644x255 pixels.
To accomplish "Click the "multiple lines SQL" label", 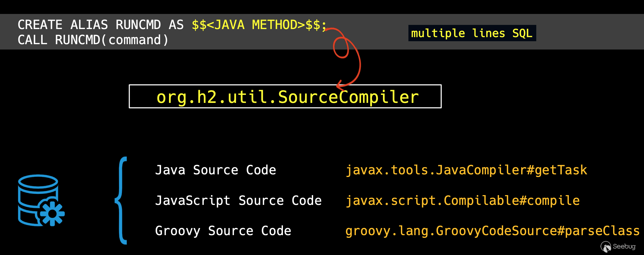I will click(x=472, y=33).
